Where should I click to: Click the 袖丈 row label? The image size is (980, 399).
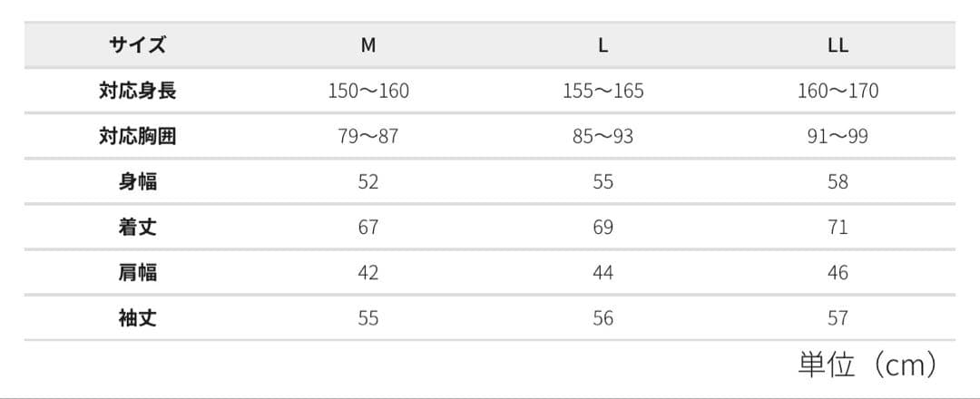point(138,319)
